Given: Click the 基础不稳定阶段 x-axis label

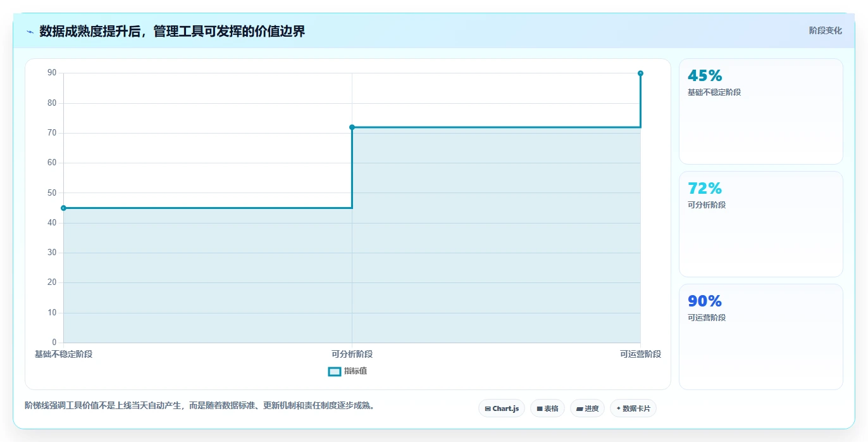Looking at the screenshot, I should [63, 354].
